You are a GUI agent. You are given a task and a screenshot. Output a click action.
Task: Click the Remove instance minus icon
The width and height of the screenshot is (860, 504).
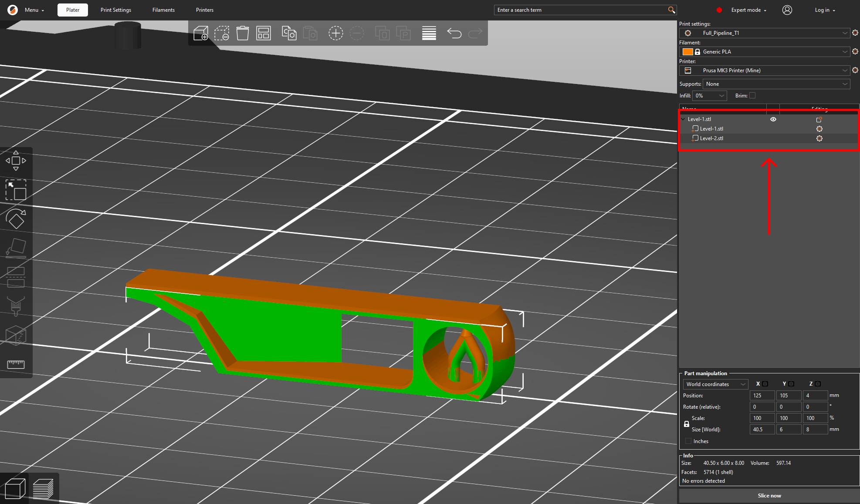(357, 33)
